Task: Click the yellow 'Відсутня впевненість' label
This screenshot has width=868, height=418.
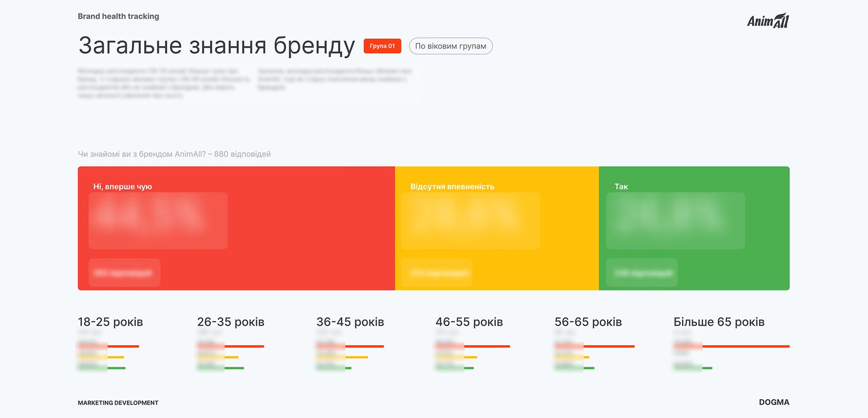Action: pos(452,186)
